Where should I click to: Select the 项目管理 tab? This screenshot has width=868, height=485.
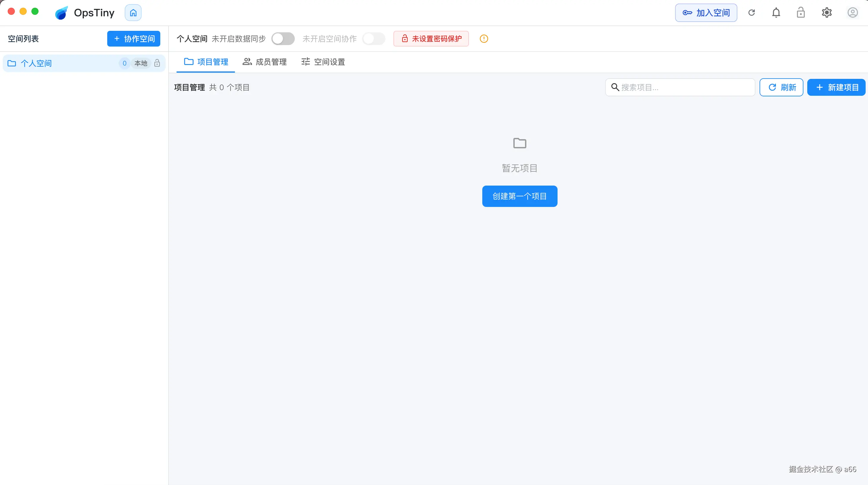[x=205, y=62]
